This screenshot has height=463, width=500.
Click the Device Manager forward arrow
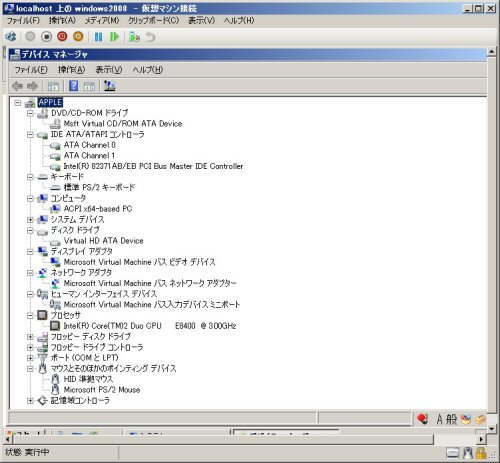pyautogui.click(x=32, y=86)
